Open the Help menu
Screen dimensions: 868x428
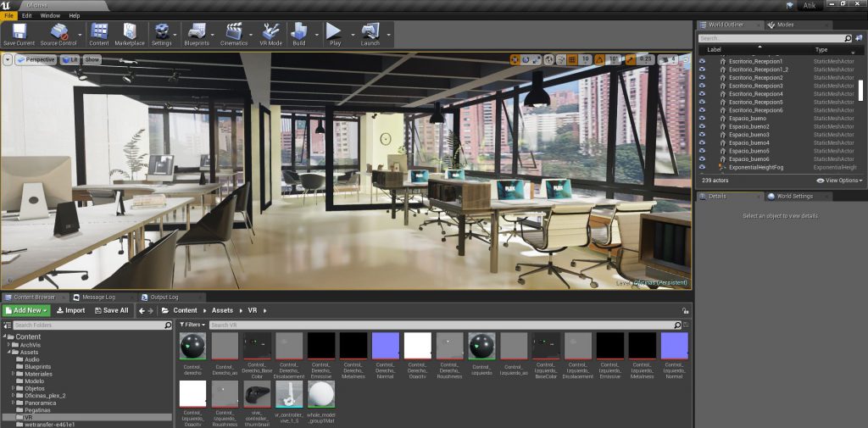(75, 15)
